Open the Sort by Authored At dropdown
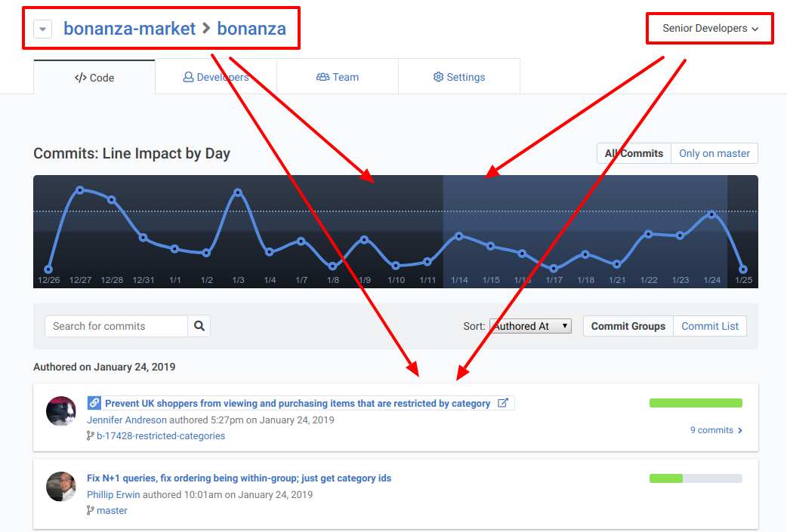Viewport: 787px width, 532px height. click(530, 326)
